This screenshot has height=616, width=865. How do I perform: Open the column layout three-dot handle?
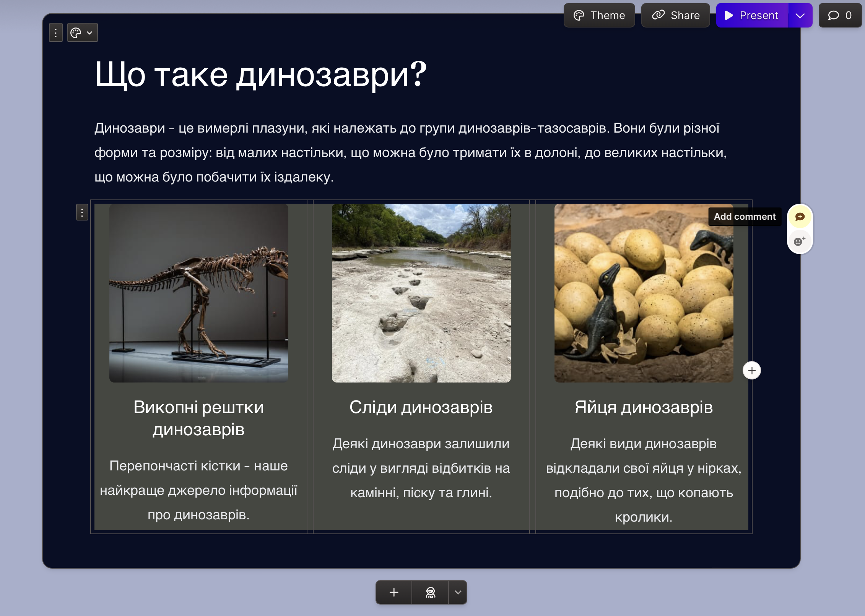(82, 212)
